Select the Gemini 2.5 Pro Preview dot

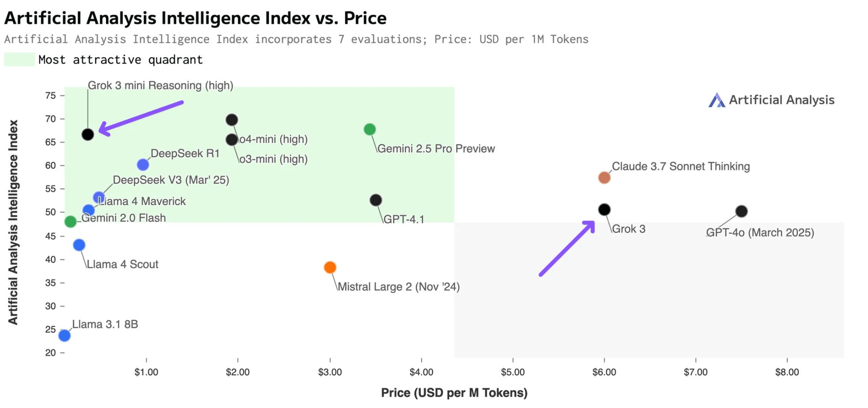coord(370,129)
